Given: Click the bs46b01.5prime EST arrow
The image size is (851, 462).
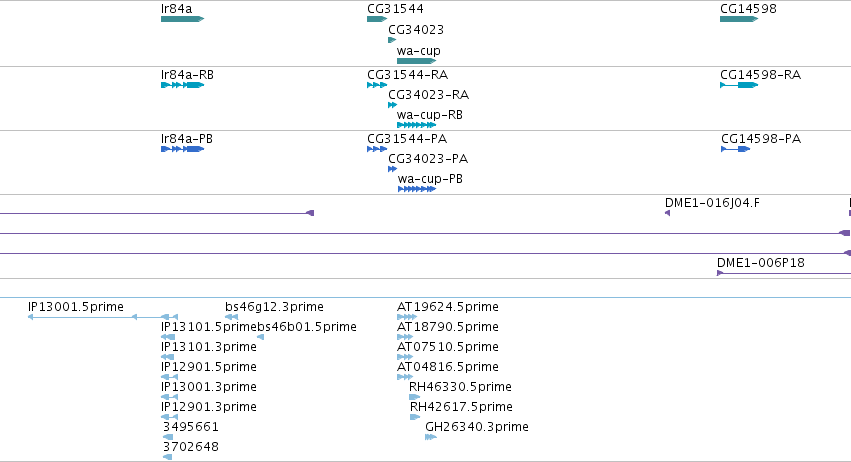Looking at the screenshot, I should pyautogui.click(x=261, y=337).
